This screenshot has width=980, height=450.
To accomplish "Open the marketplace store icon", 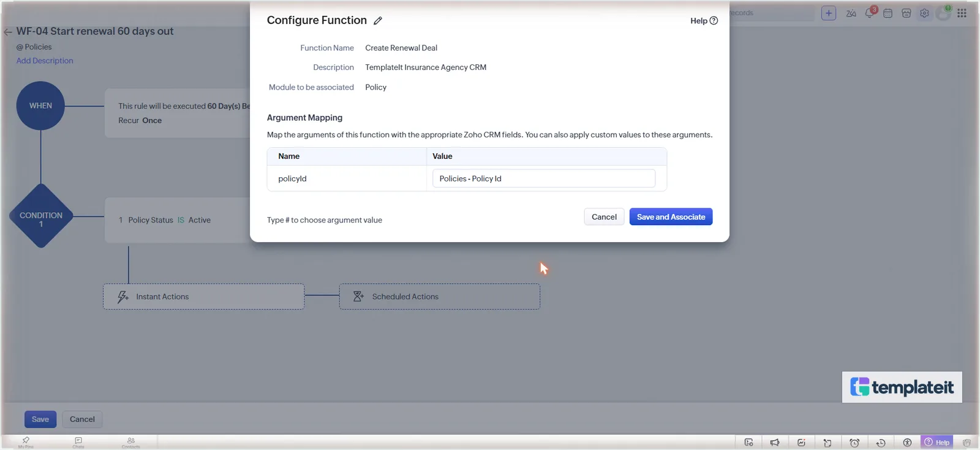I will click(x=907, y=13).
